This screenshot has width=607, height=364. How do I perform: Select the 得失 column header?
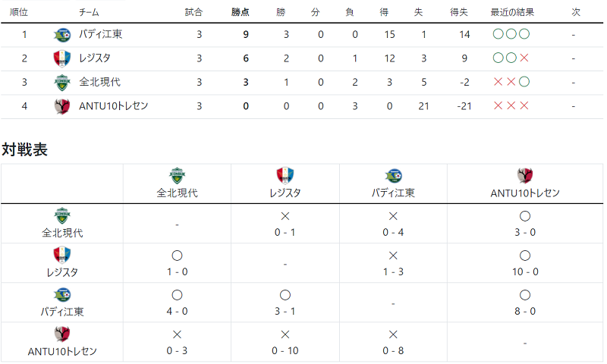pyautogui.click(x=459, y=12)
